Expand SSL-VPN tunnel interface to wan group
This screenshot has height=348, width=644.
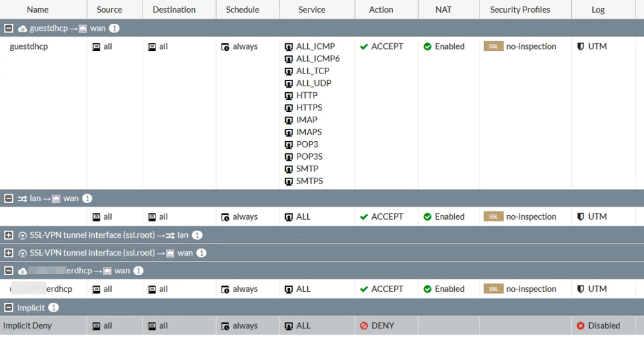[x=8, y=253]
